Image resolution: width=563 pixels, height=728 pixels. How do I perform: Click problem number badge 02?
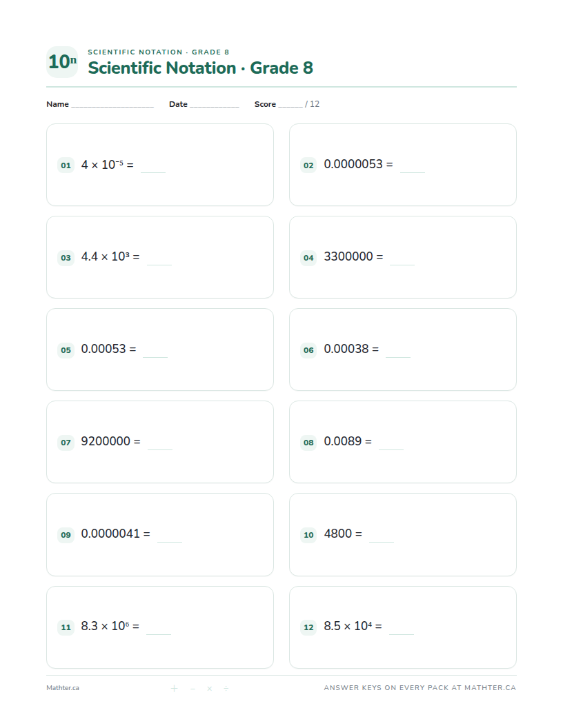point(308,165)
